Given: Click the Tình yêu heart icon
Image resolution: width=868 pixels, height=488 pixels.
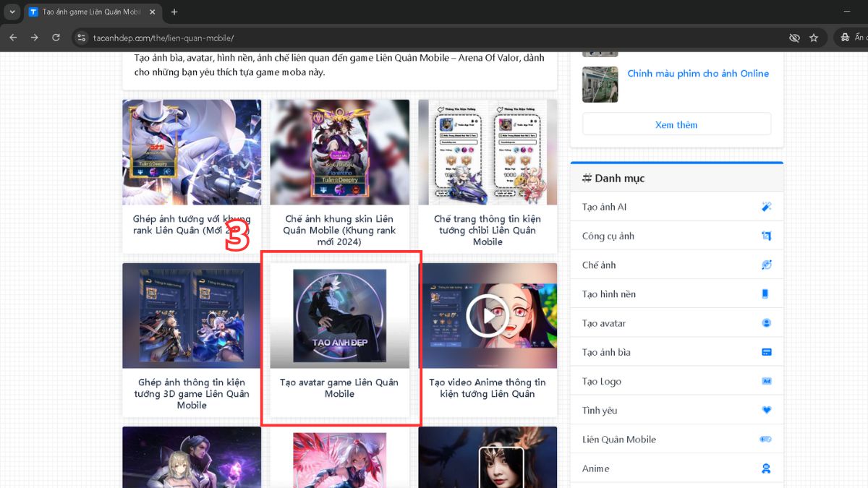Looking at the screenshot, I should (767, 411).
